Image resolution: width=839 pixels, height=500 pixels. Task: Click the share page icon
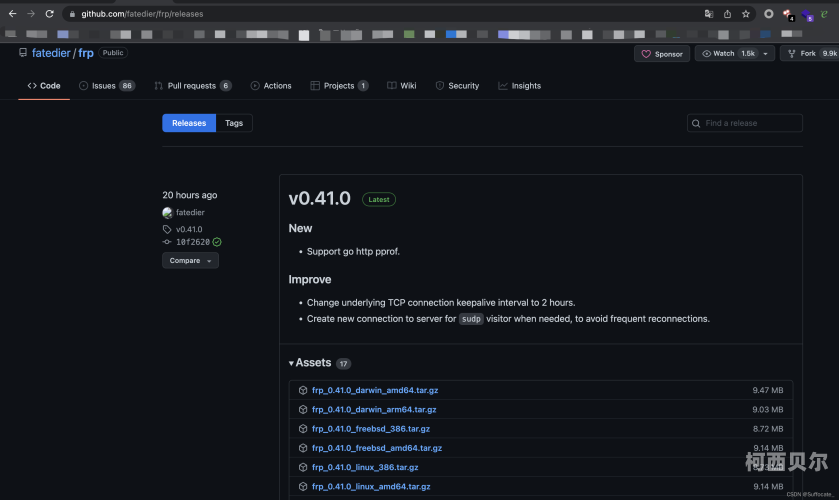727,14
